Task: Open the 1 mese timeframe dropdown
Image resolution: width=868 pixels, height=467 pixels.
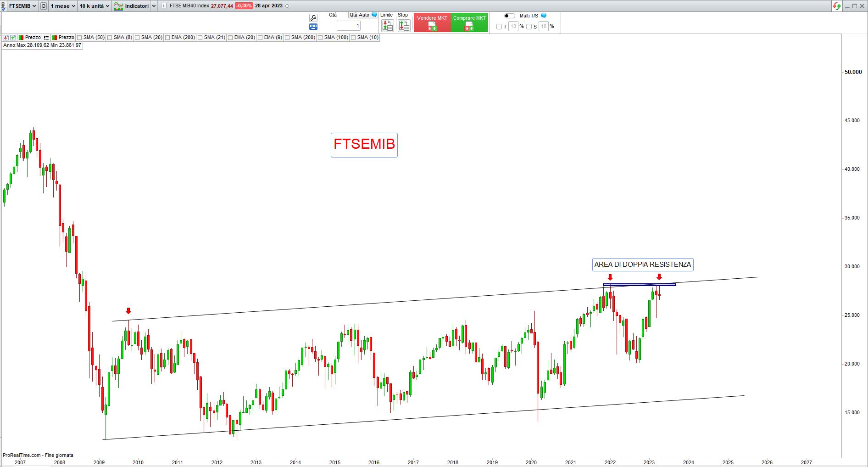Action: tap(63, 6)
